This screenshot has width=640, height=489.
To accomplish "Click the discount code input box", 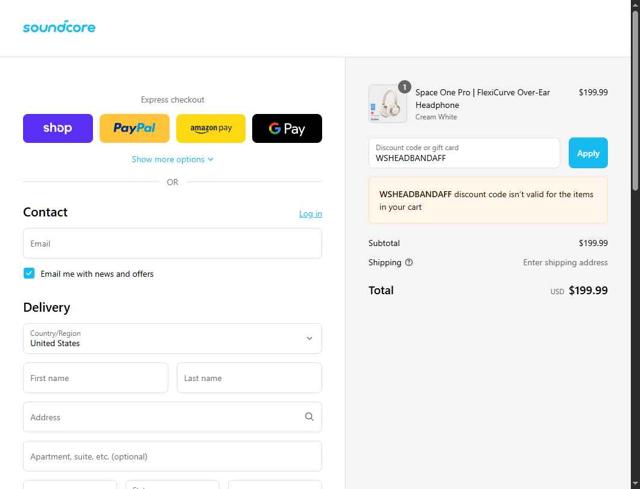I will 464,153.
